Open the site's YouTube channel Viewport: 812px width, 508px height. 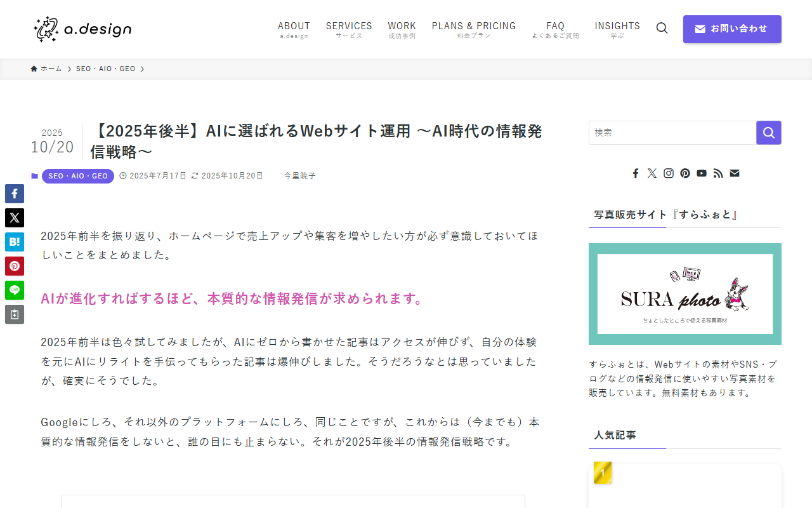tap(701, 172)
